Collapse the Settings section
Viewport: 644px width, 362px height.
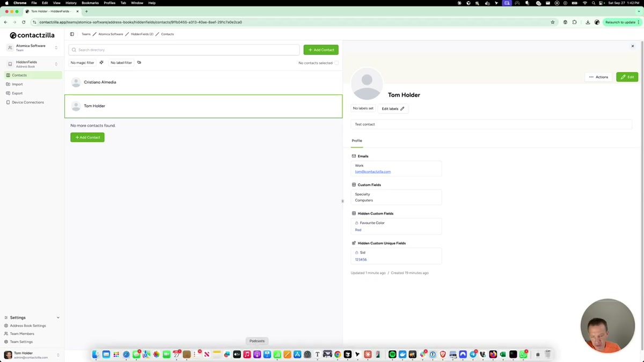coord(58,317)
